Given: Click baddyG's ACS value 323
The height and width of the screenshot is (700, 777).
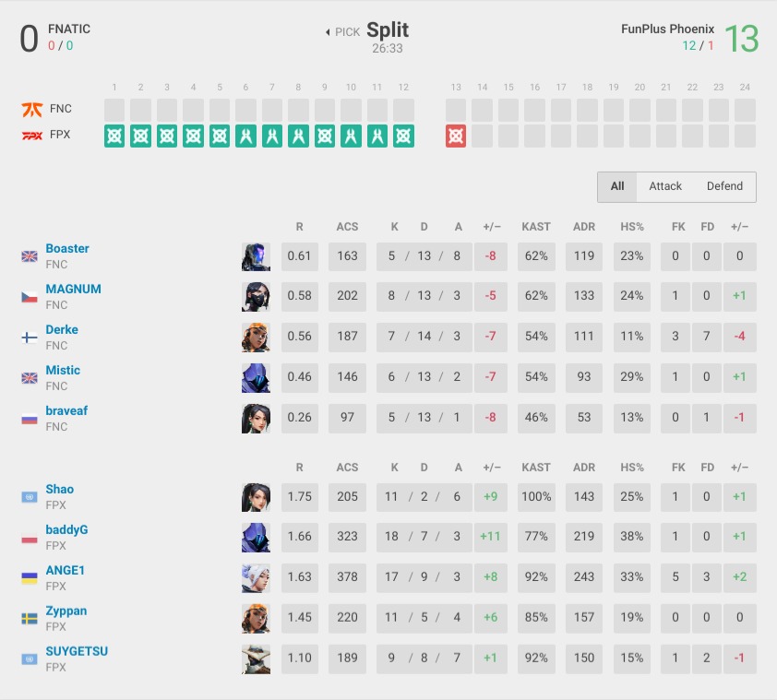Looking at the screenshot, I should tap(347, 537).
